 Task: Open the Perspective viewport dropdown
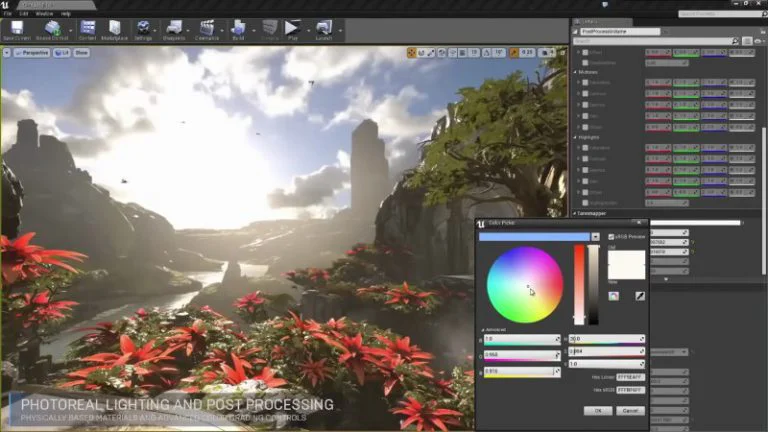[30, 52]
